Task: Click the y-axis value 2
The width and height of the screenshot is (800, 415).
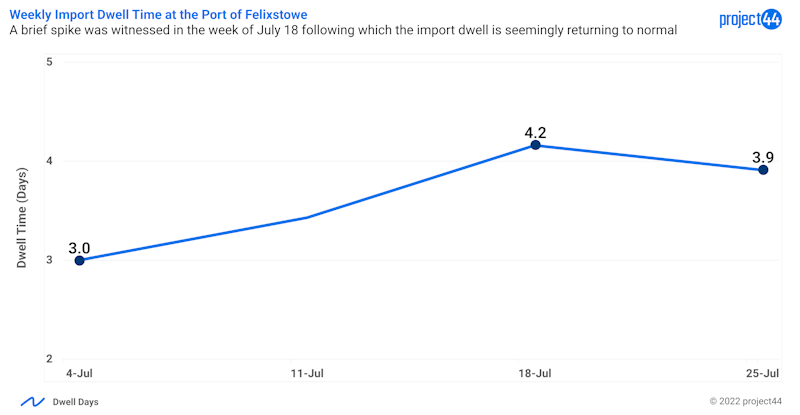Action: point(49,359)
